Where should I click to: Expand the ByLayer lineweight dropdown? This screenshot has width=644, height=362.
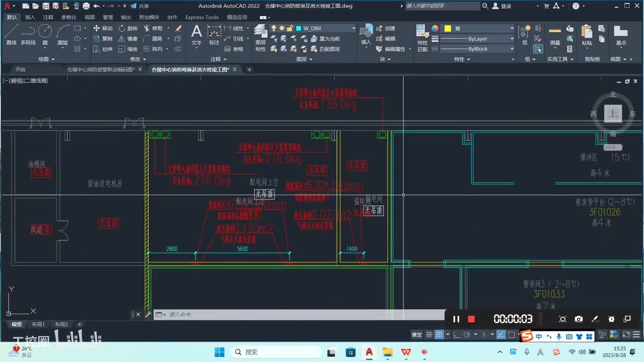(477, 39)
